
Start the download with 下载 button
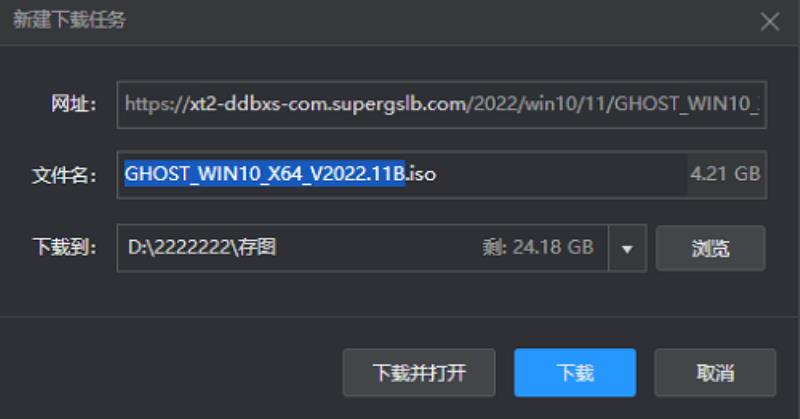(575, 373)
